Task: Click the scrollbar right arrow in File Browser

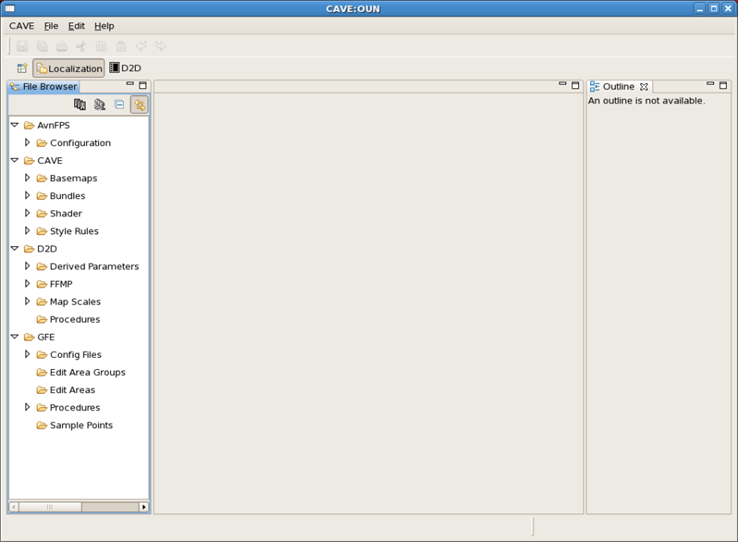Action: [x=144, y=507]
